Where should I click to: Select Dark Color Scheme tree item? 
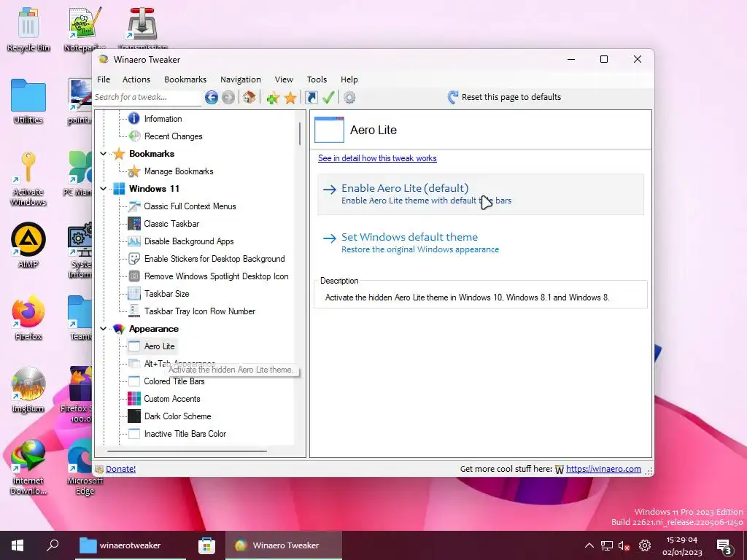(178, 416)
